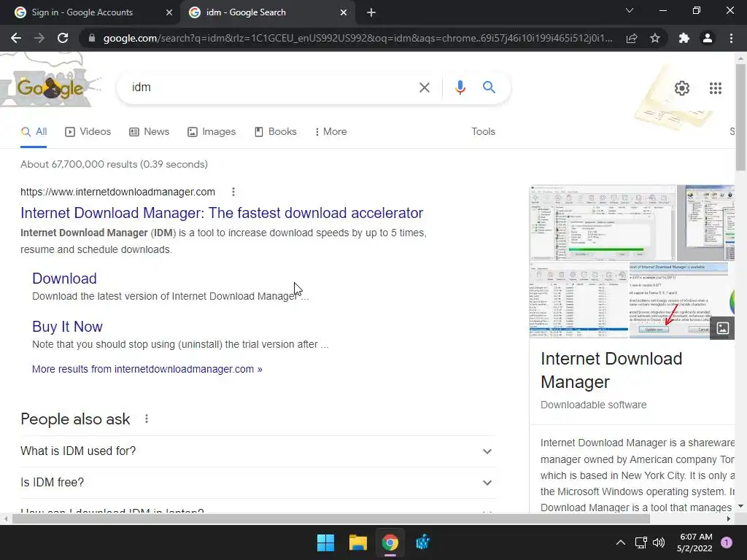Open the blue app beside Chrome on taskbar

coord(422,542)
